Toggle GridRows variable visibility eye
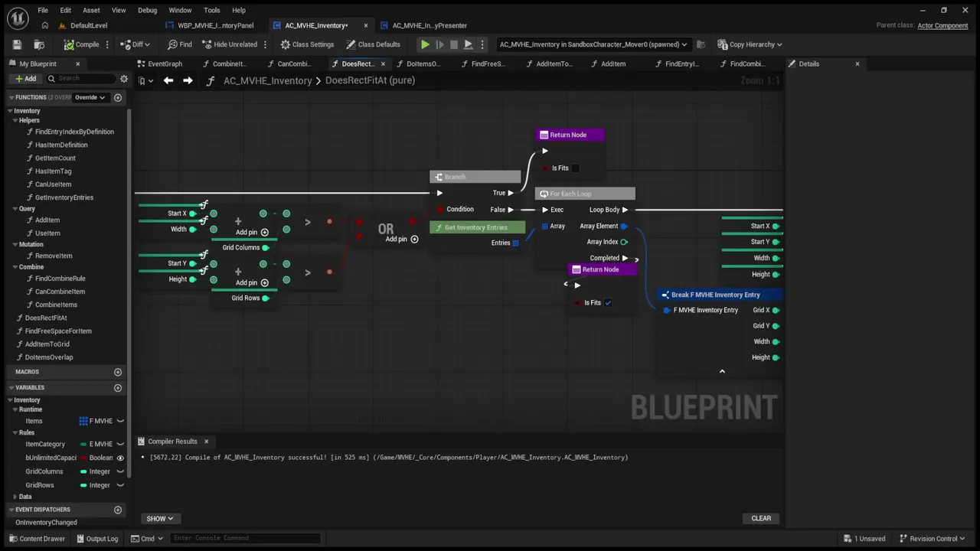Image resolution: width=980 pixels, height=551 pixels. coord(120,485)
